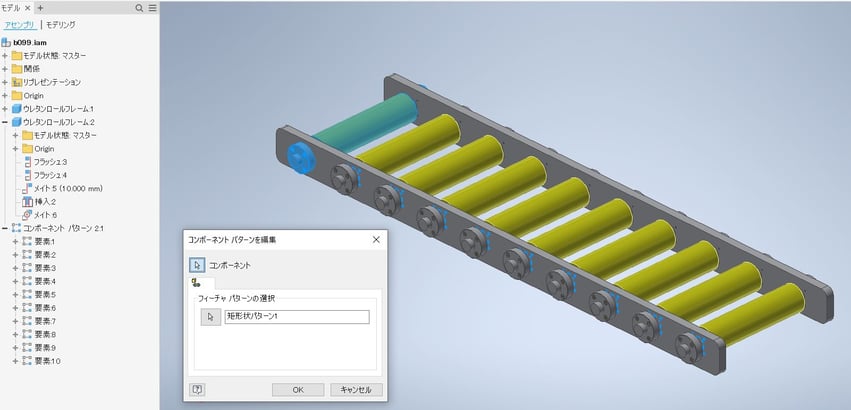Click the 要素:7 pattern icon

(x=27, y=321)
